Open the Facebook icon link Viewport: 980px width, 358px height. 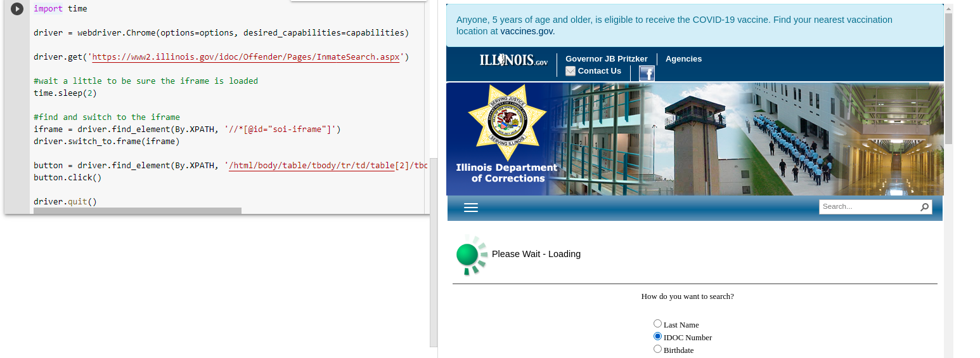coord(647,73)
